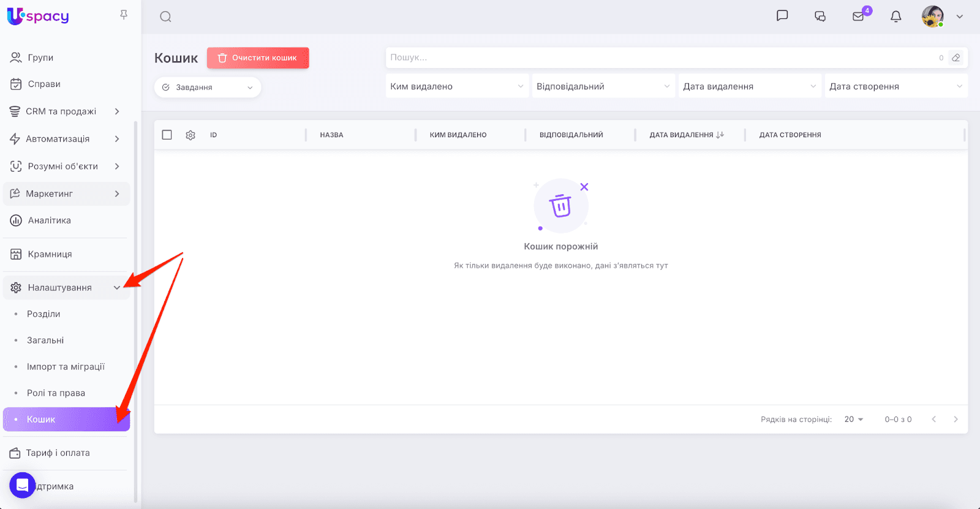
Task: Click the sidebar vertical scrollbar
Action: coord(135,311)
